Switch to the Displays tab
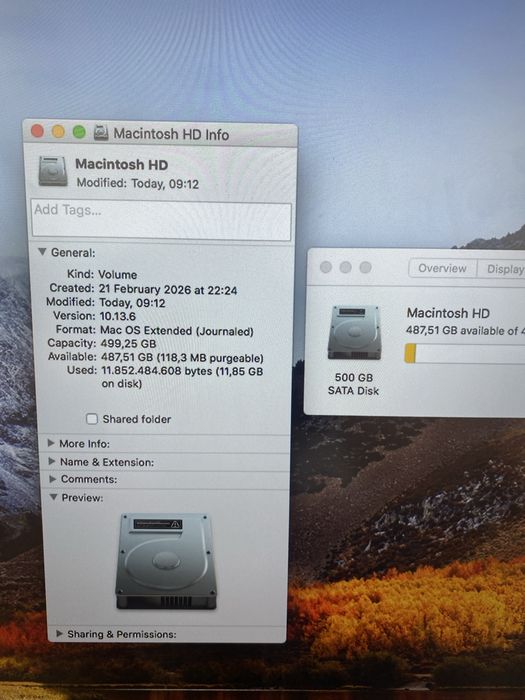525x700 pixels. pyautogui.click(x=501, y=269)
